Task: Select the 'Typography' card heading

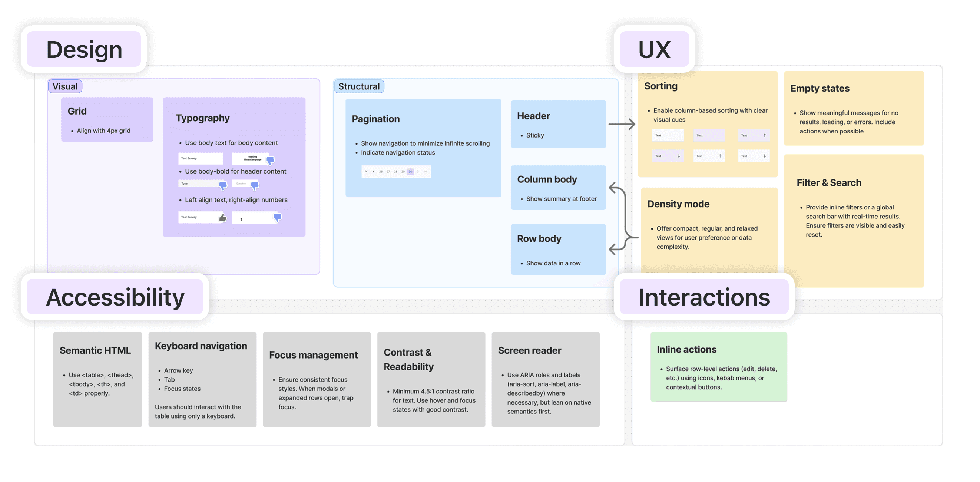Action: [203, 118]
